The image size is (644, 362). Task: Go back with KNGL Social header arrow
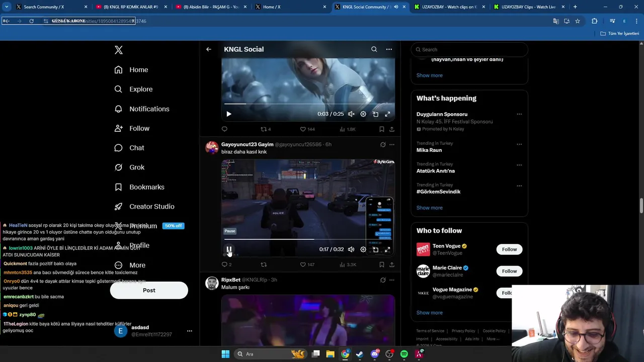click(x=209, y=49)
